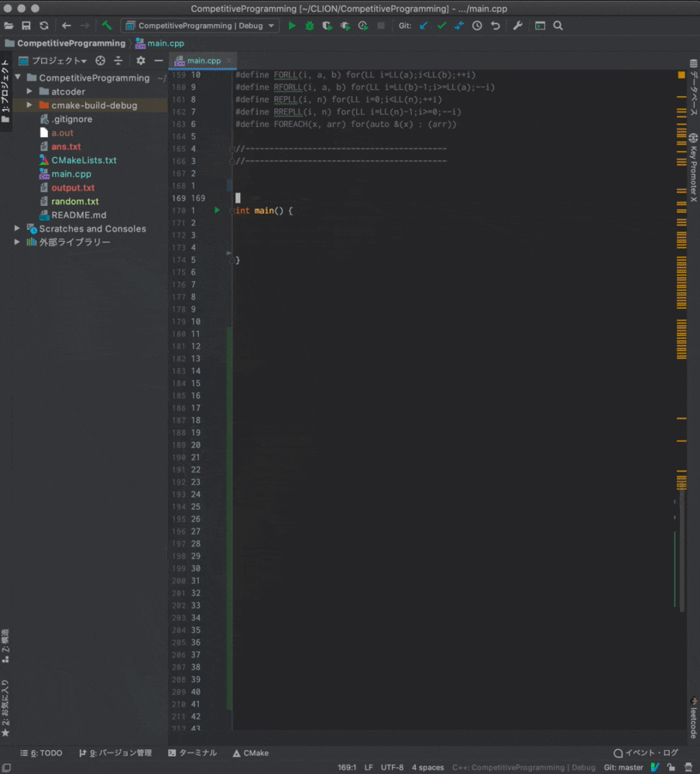This screenshot has width=700, height=774.
Task: Open project panel gear settings
Action: click(x=141, y=60)
